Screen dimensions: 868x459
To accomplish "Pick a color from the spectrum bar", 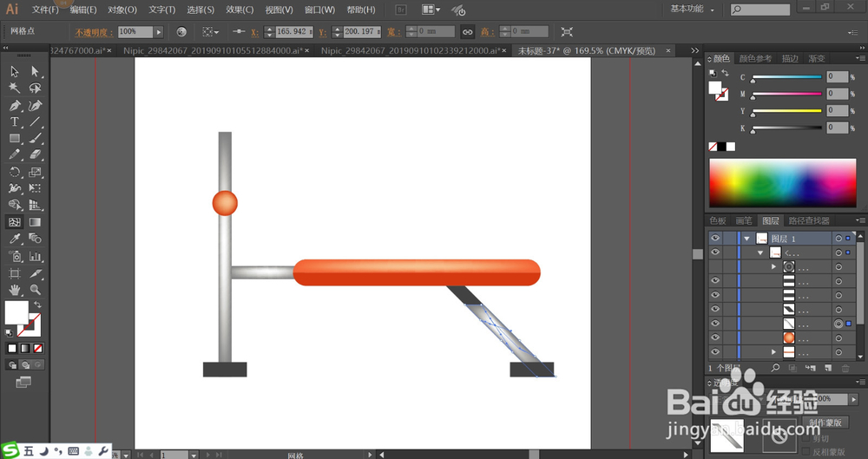I will point(783,183).
